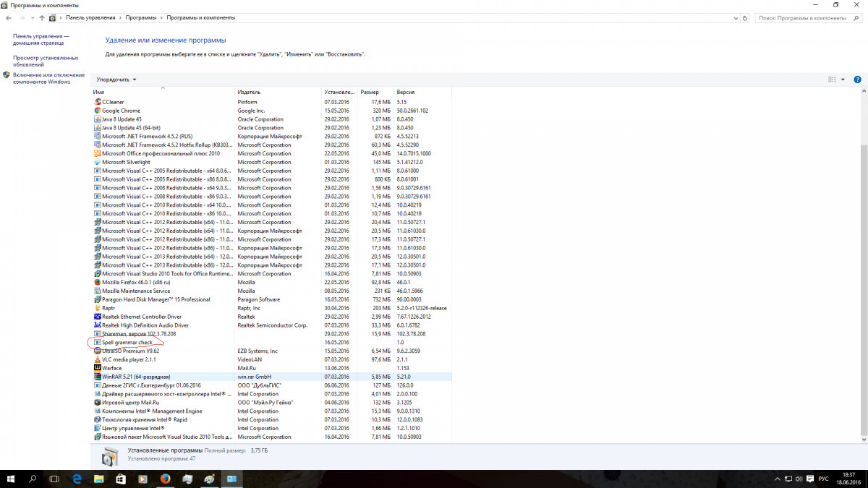Select Realtek Ethernet Controller Driver row
The image size is (868, 488).
[x=271, y=317]
